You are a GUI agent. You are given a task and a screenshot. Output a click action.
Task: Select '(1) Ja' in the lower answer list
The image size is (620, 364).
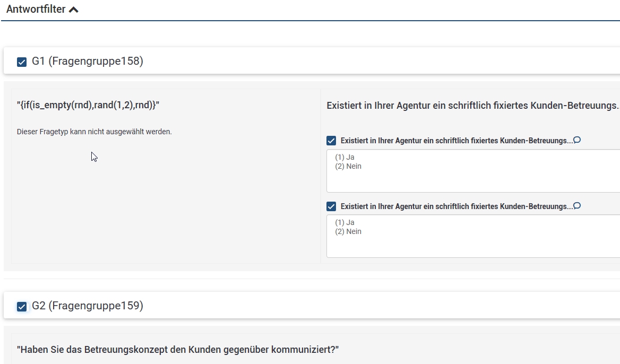tap(345, 222)
